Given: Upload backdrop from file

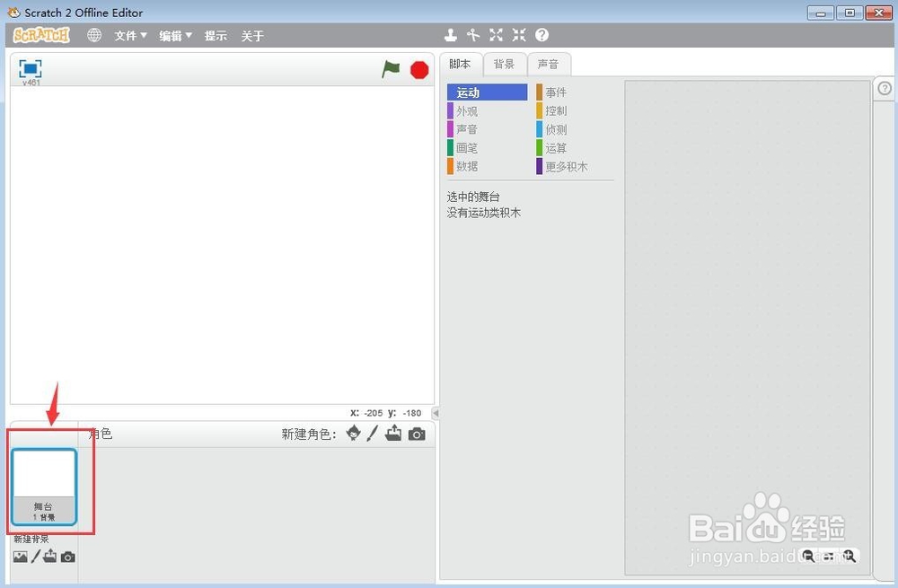Looking at the screenshot, I should pos(49,556).
